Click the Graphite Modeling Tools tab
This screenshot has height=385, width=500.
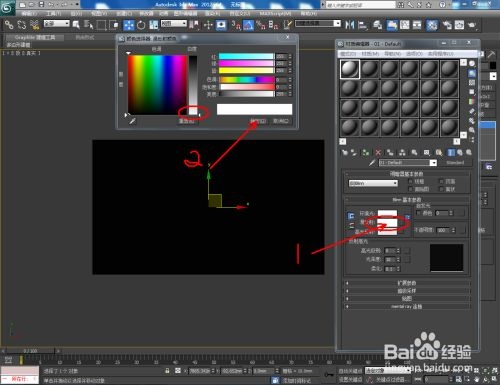click(35, 37)
